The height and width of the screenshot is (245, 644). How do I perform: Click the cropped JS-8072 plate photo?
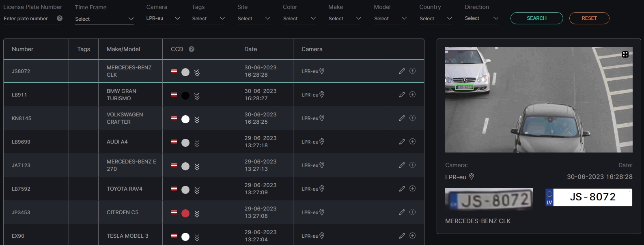tap(489, 199)
